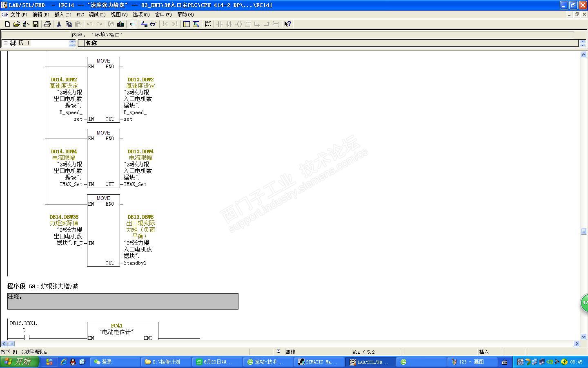588x368 pixels.
Task: Open the PLC menu
Action: [80, 15]
